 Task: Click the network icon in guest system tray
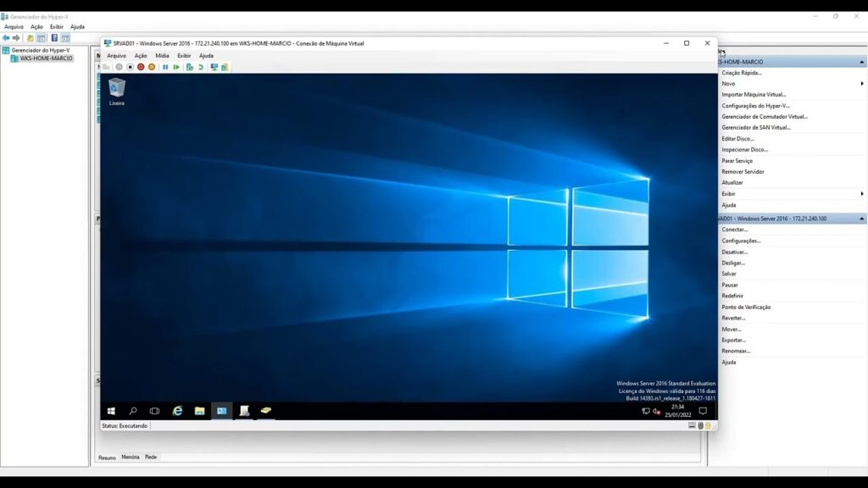[645, 411]
